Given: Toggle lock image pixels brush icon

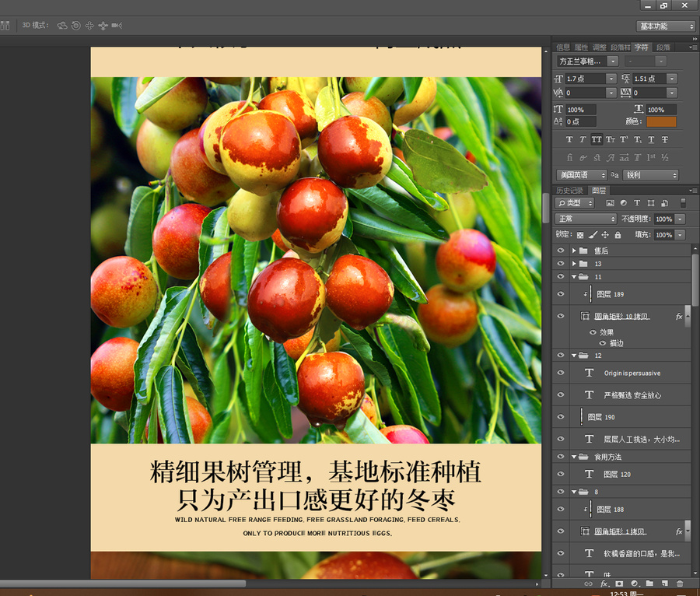Looking at the screenshot, I should (x=593, y=235).
